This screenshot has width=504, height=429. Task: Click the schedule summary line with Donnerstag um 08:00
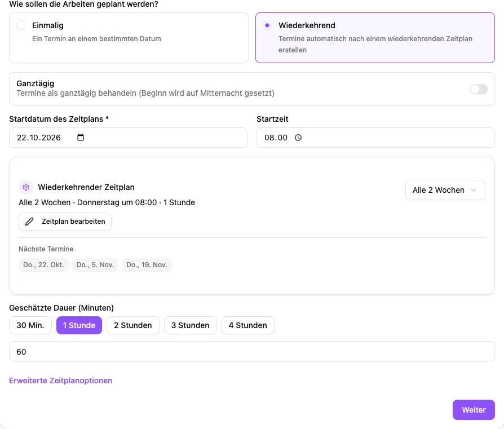[107, 202]
